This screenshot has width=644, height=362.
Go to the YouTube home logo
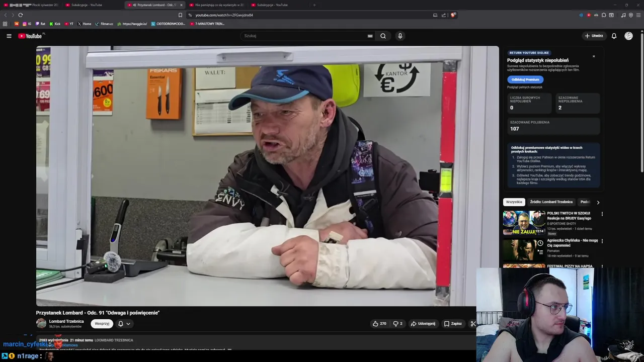coord(30,36)
